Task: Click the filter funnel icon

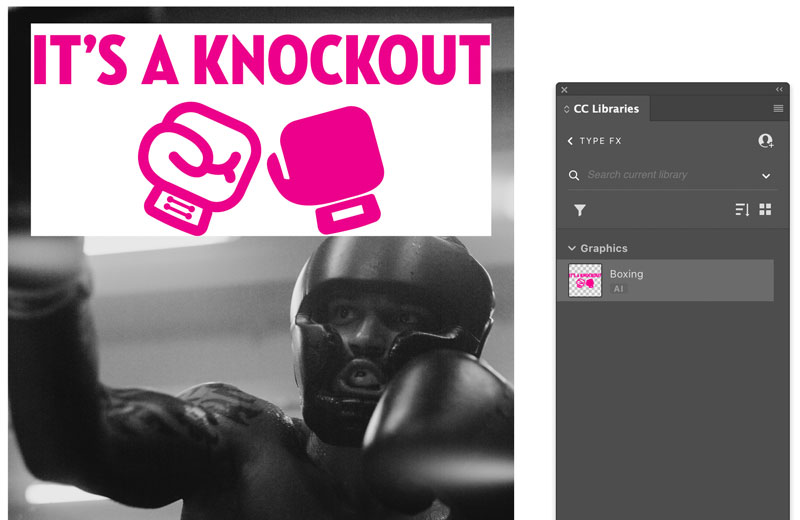Action: click(x=580, y=210)
